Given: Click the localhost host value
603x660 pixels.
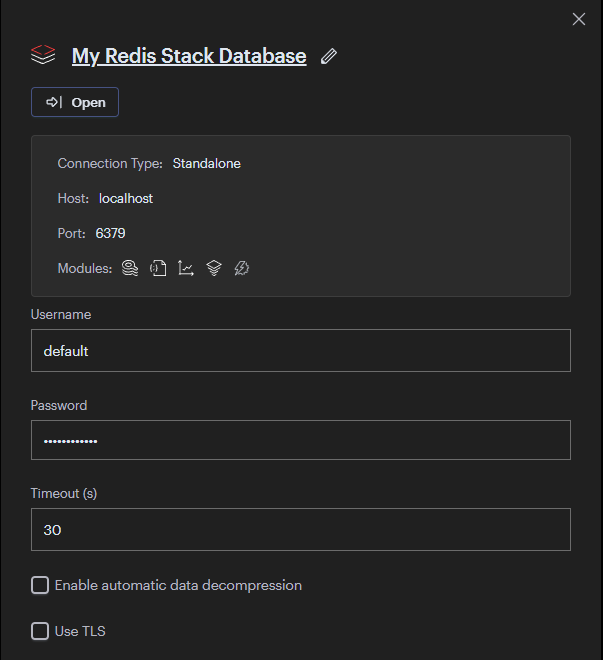Looking at the screenshot, I should (126, 198).
